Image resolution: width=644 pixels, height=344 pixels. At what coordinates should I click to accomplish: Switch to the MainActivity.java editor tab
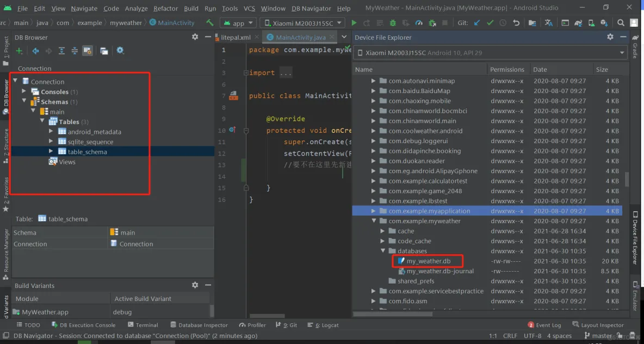[x=301, y=37]
